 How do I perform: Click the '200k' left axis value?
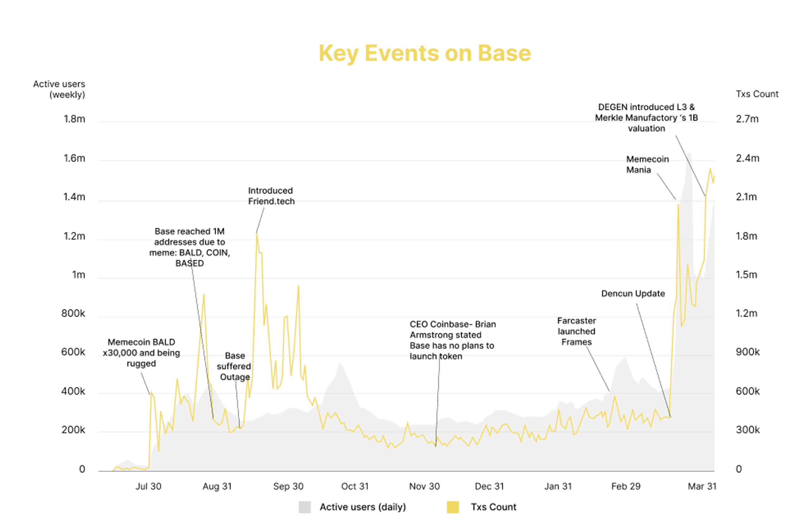click(x=73, y=429)
